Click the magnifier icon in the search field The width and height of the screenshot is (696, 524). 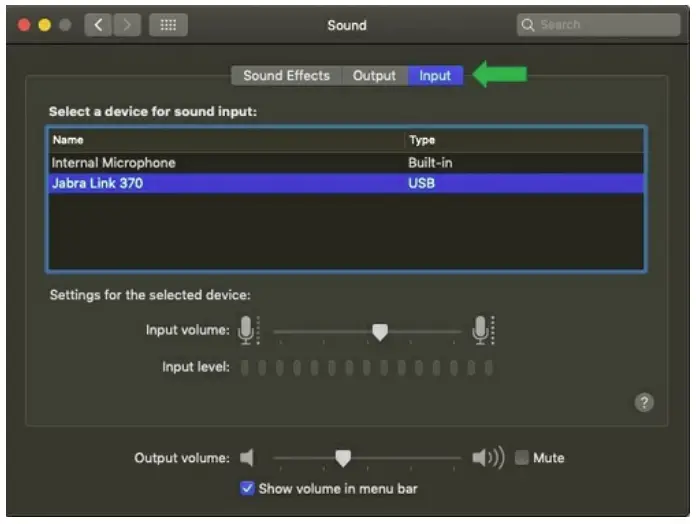527,25
